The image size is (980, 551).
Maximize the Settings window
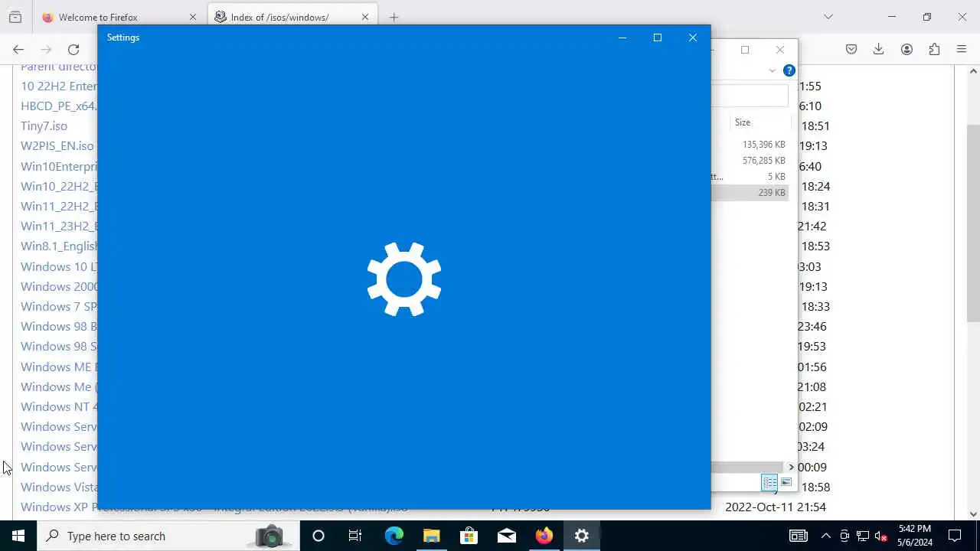click(657, 37)
